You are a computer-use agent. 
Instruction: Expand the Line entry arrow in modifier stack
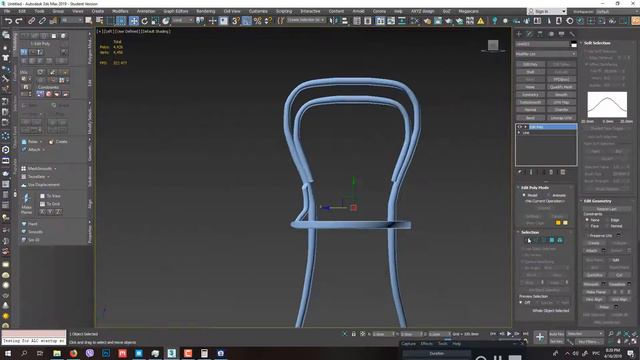pos(519,133)
